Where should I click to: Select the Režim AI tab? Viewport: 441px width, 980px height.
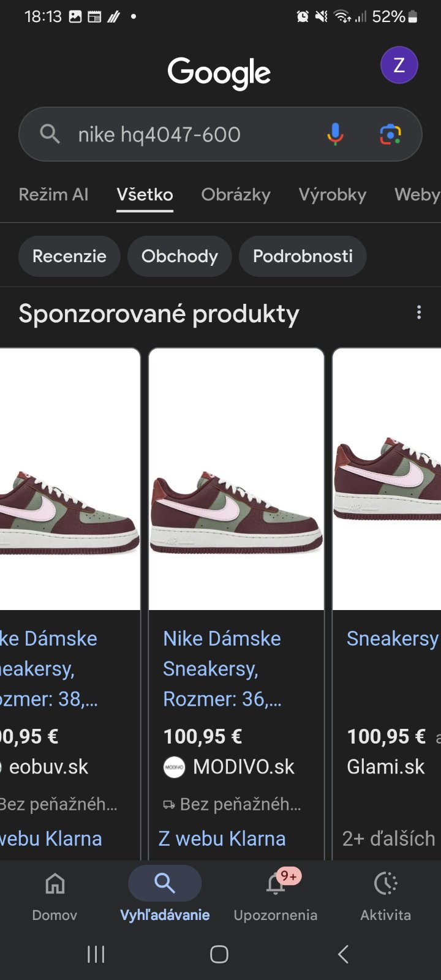54,195
